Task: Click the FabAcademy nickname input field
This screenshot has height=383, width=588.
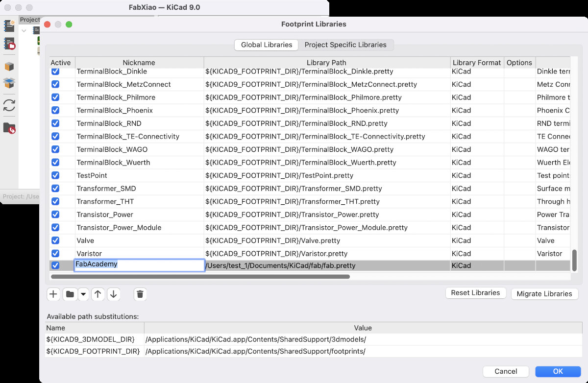Action: (139, 265)
